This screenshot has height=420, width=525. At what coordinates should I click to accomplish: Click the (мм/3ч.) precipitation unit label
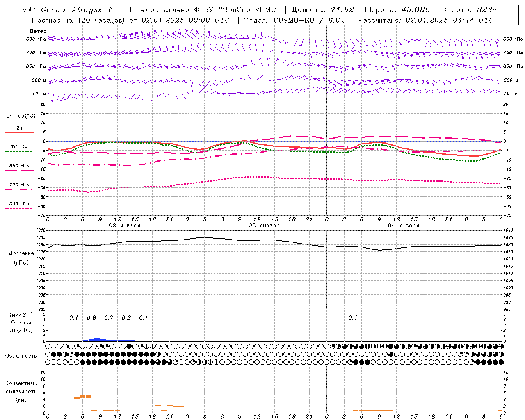coord(21,315)
